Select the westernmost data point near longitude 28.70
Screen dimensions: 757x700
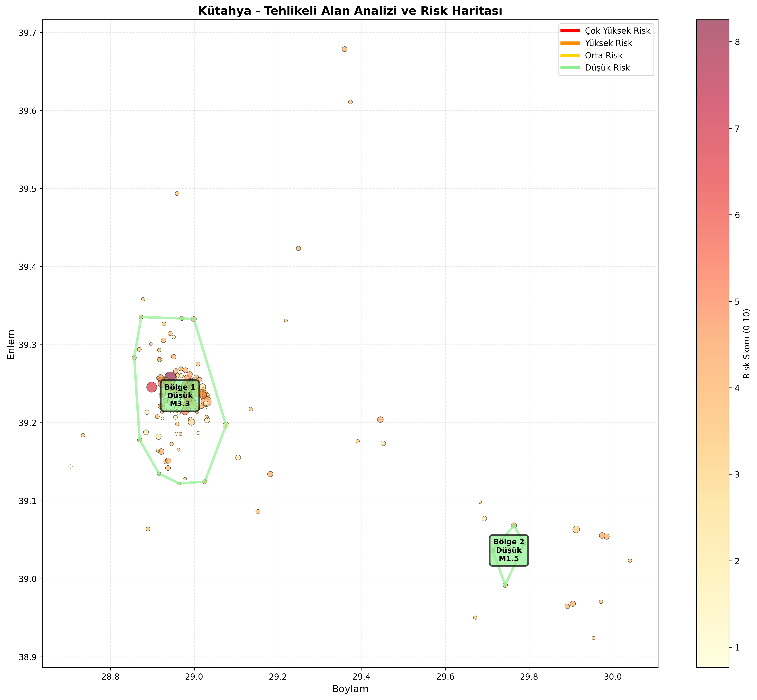70,467
